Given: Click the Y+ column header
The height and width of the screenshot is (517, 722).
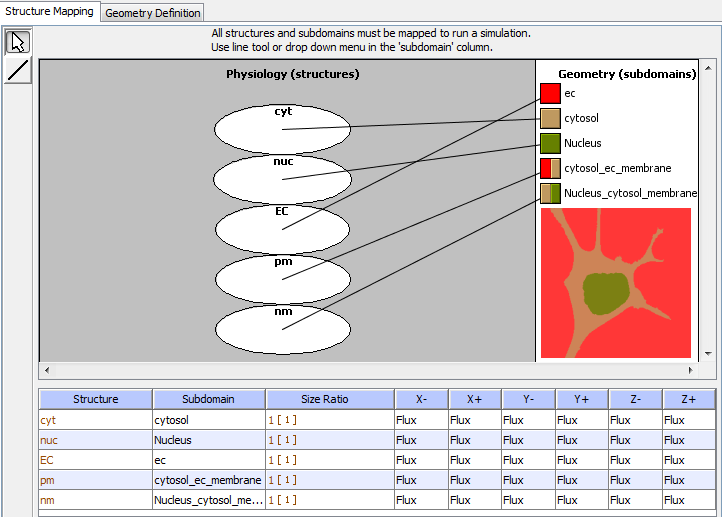Looking at the screenshot, I should coord(582,399).
